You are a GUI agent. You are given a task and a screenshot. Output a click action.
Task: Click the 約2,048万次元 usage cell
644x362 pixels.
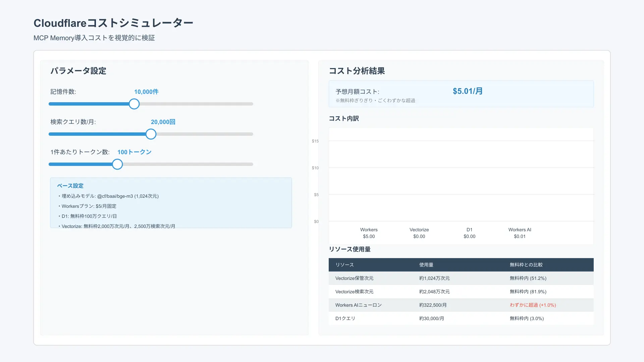pyautogui.click(x=434, y=292)
